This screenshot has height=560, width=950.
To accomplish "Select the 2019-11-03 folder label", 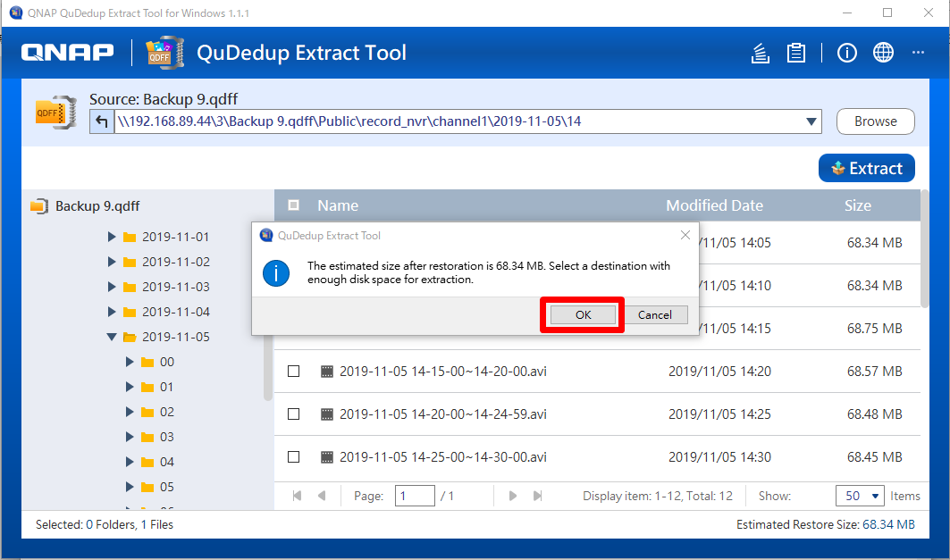I will coord(176,287).
